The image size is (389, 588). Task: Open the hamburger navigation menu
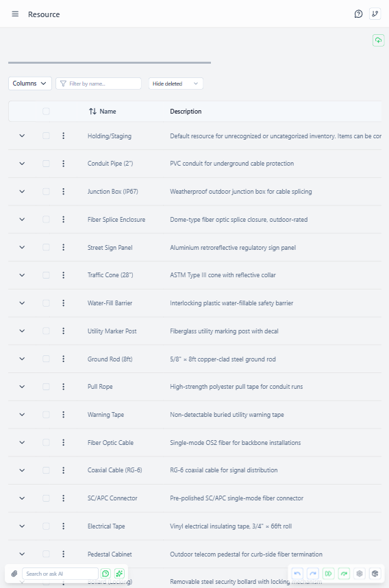(x=15, y=14)
